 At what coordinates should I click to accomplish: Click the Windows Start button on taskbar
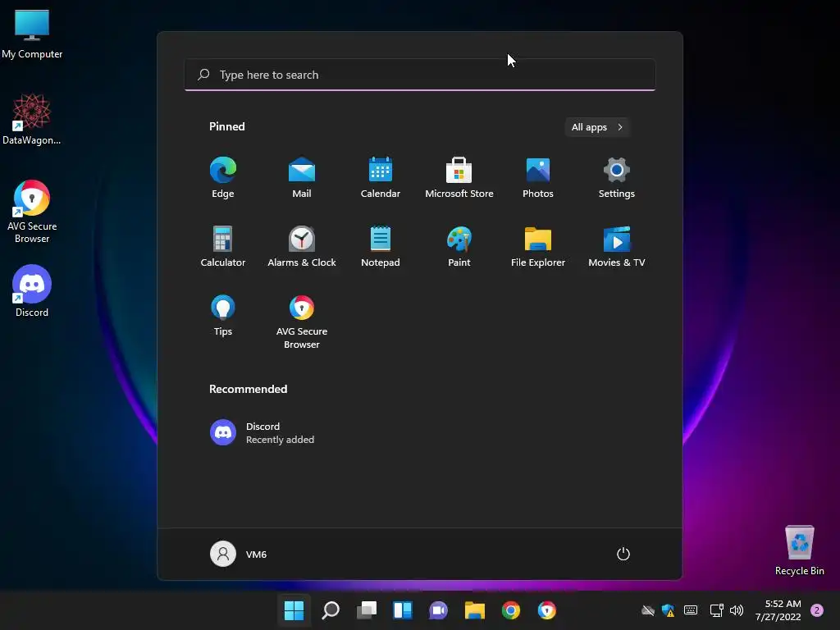[x=294, y=610]
